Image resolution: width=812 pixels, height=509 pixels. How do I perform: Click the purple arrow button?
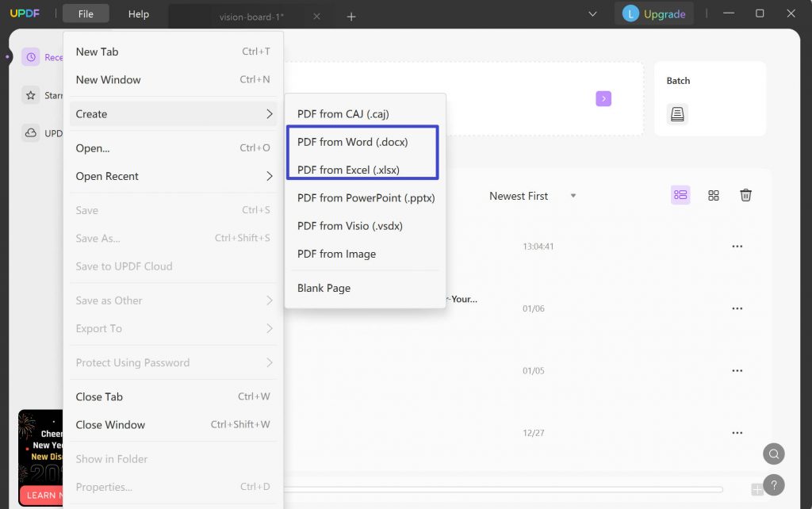pos(603,98)
